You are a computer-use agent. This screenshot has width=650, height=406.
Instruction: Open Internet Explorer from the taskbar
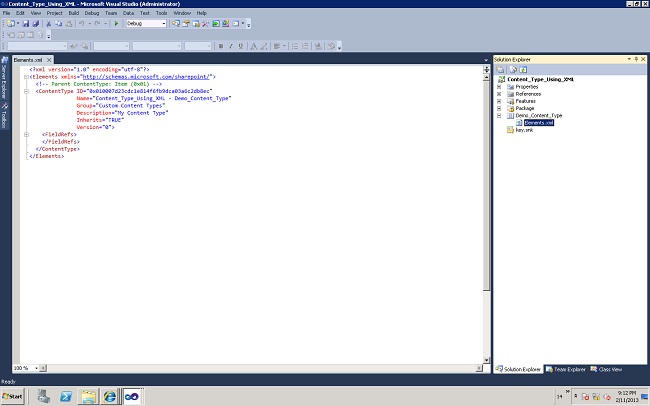coord(109,396)
